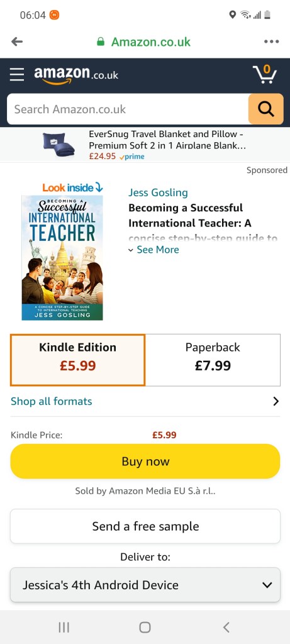Select the Paperback format option
Screen dimensions: 290x644
213,360
